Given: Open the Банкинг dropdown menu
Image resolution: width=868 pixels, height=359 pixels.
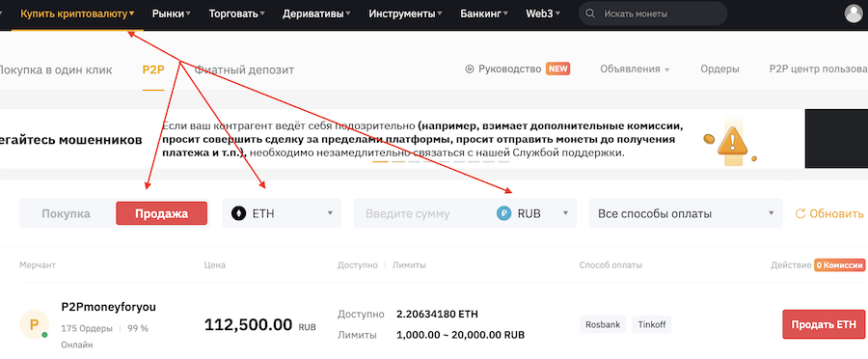Looking at the screenshot, I should click(484, 14).
